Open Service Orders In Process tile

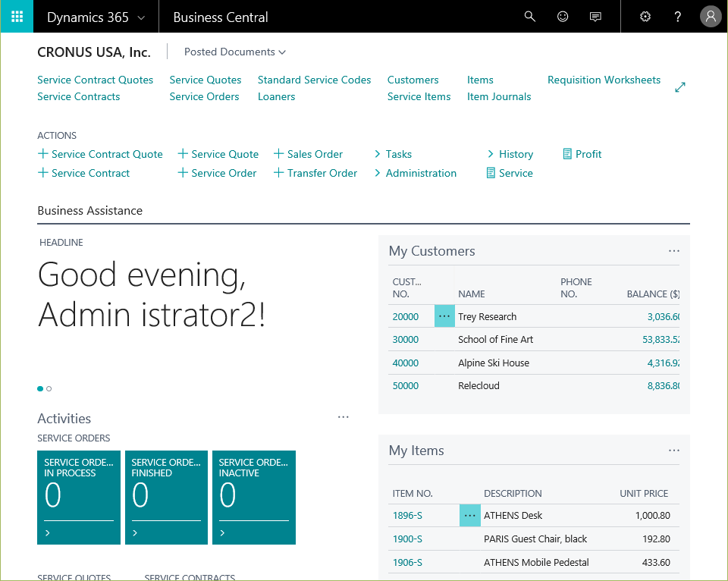(79, 498)
